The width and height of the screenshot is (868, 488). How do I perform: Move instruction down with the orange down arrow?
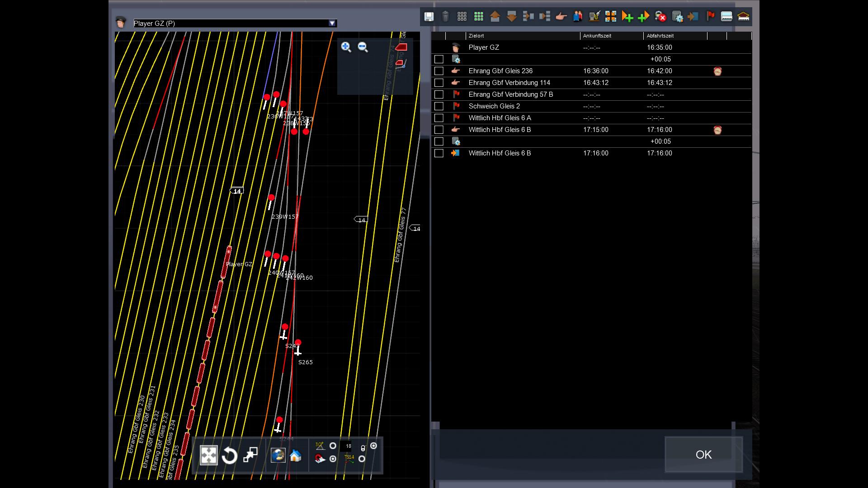click(512, 17)
